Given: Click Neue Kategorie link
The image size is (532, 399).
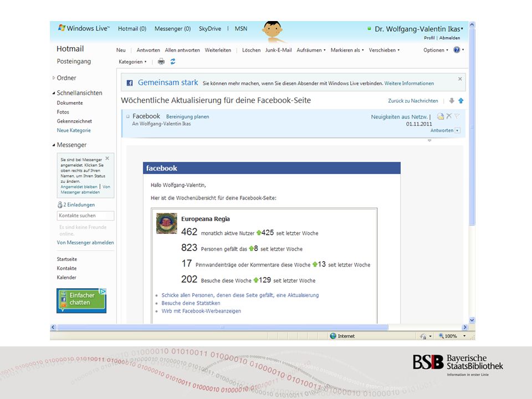Looking at the screenshot, I should (x=74, y=130).
